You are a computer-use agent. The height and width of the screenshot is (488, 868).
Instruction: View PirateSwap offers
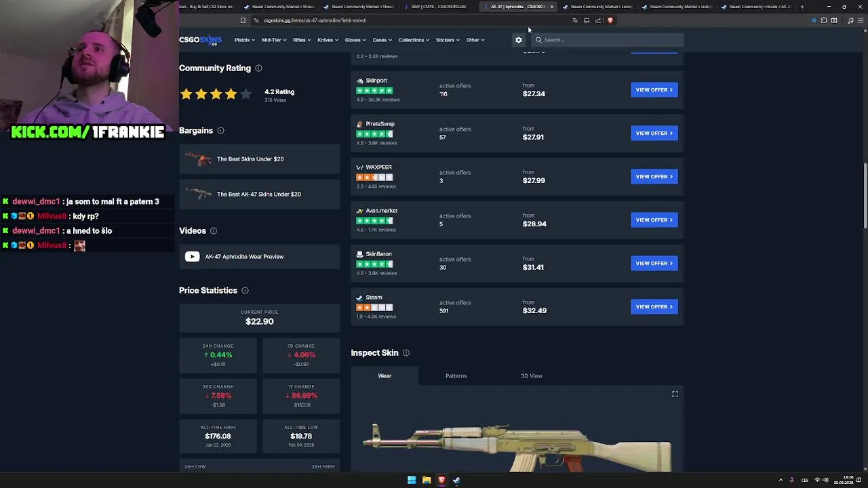654,134
